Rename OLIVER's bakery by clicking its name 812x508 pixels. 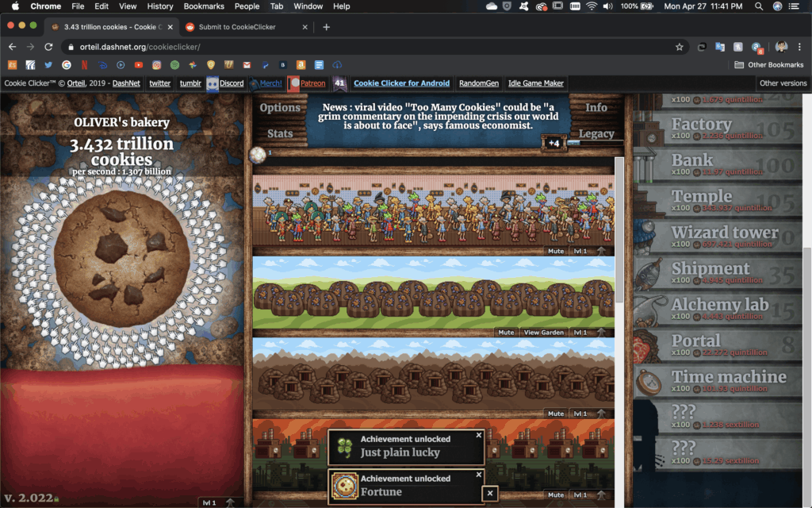point(121,122)
